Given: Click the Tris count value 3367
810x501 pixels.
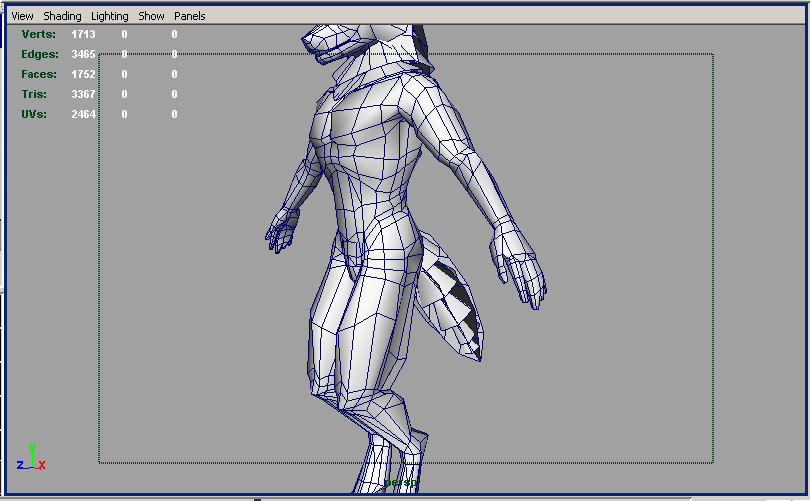Looking at the screenshot, I should coord(83,94).
